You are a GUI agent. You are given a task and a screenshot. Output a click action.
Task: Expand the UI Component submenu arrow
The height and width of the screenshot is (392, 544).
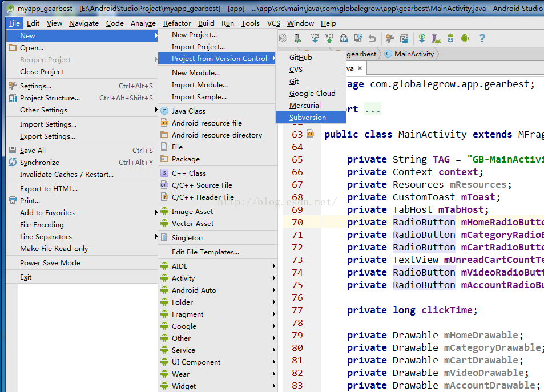coord(274,362)
